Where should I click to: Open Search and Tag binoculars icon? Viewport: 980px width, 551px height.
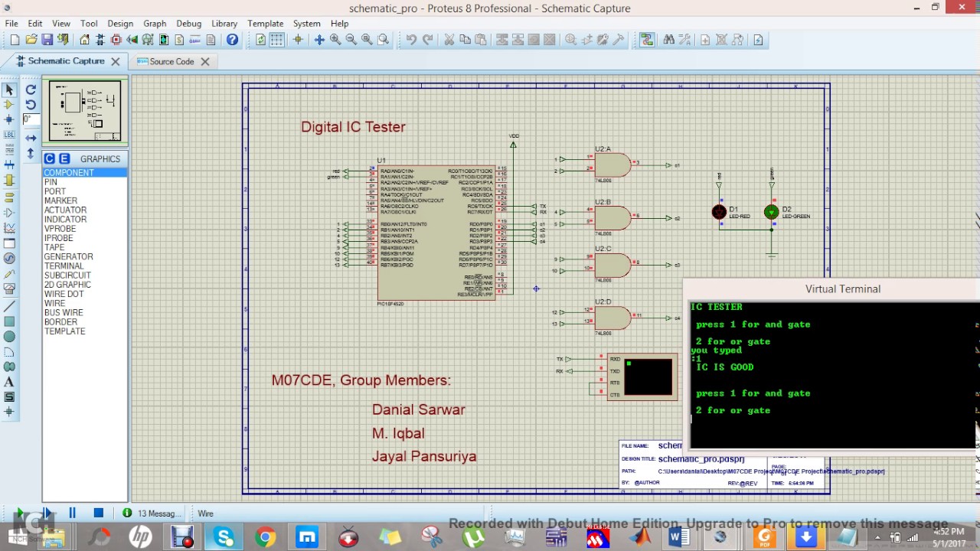point(668,40)
